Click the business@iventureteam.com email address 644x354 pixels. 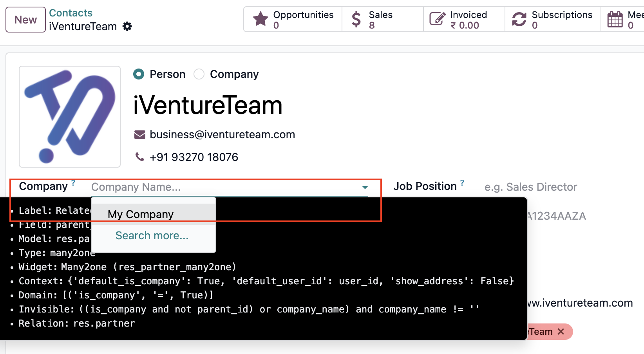222,134
